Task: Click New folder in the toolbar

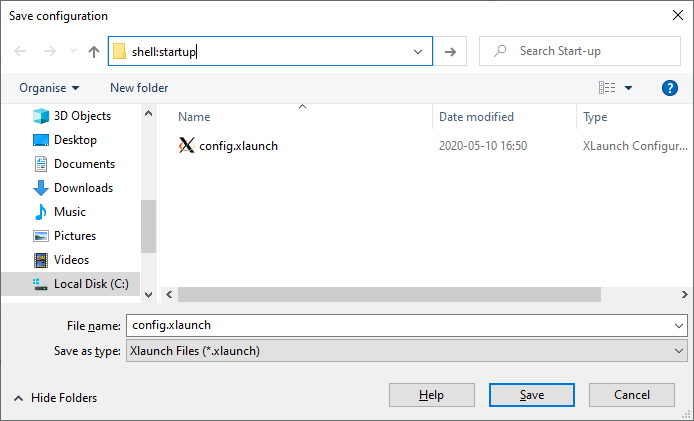Action: [x=139, y=88]
